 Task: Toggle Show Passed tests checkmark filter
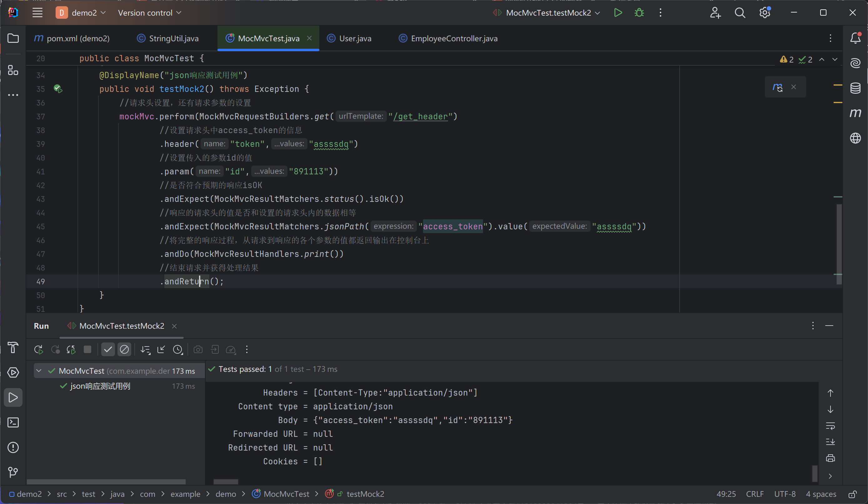pos(108,350)
